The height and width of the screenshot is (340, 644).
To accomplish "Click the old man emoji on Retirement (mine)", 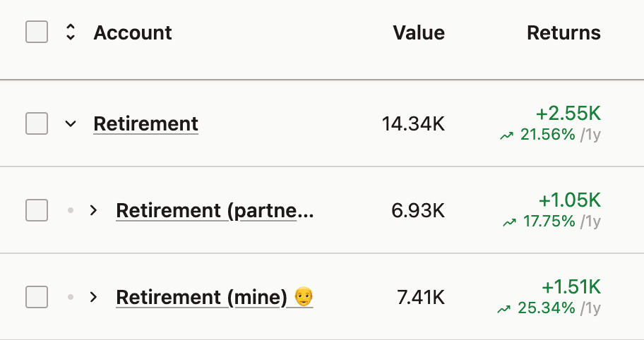I will coord(304,297).
